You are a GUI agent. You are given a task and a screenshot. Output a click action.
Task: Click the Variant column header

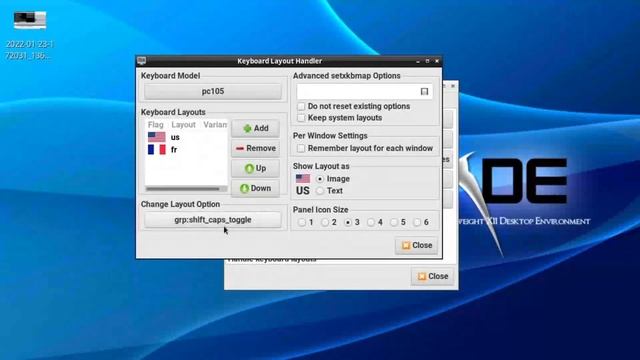coord(215,124)
